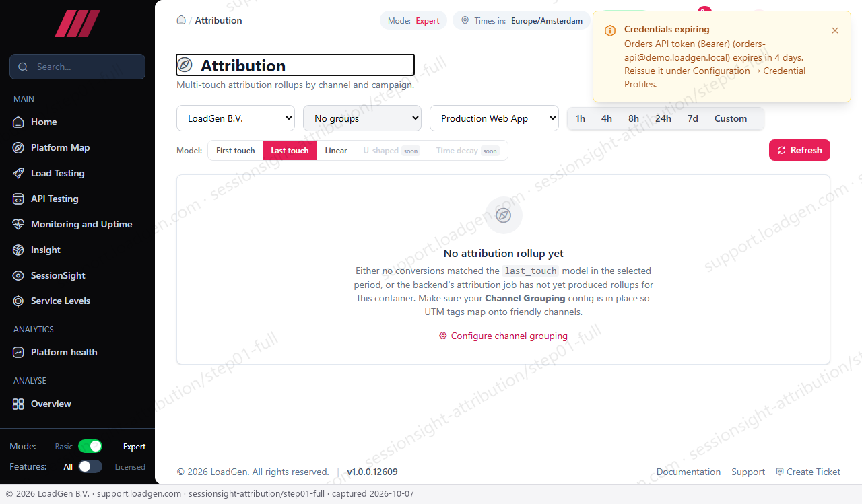Image resolution: width=862 pixels, height=504 pixels.
Task: Click the Monitoring and Uptime heartbeat icon
Action: (x=18, y=224)
